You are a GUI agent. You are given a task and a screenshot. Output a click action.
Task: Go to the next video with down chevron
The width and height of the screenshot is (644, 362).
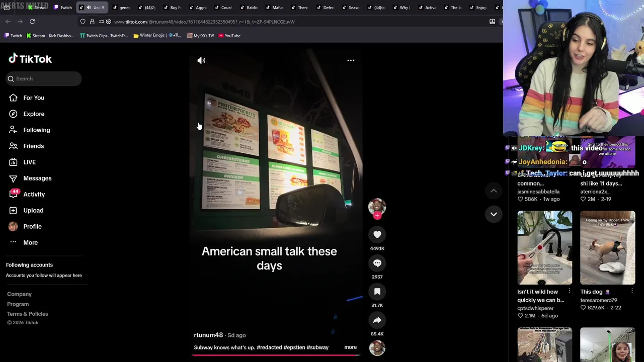pos(494,214)
